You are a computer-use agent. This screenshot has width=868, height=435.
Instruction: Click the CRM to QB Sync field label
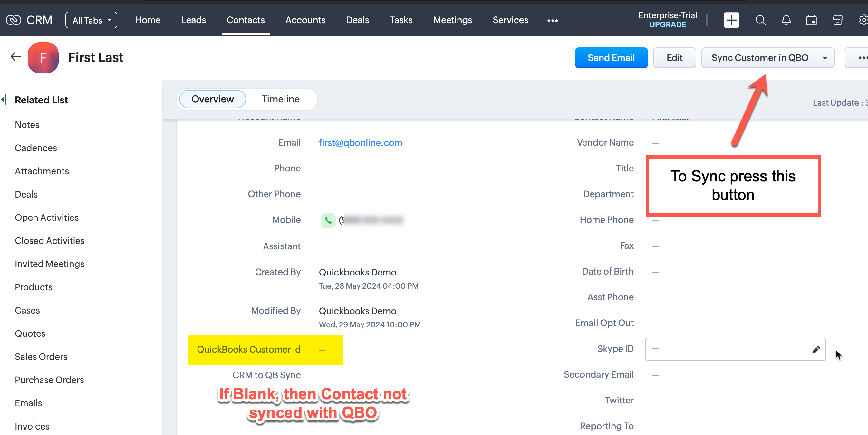(x=266, y=375)
